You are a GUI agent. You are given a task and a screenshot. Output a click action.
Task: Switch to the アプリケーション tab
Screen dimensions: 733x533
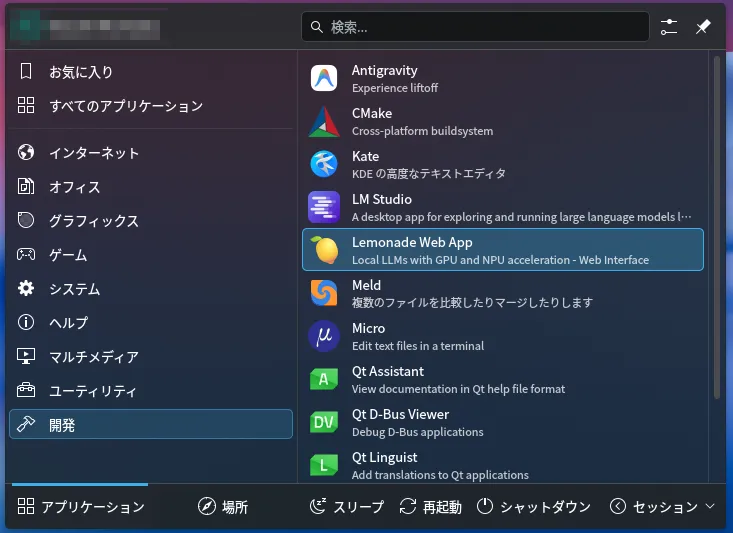(81, 506)
